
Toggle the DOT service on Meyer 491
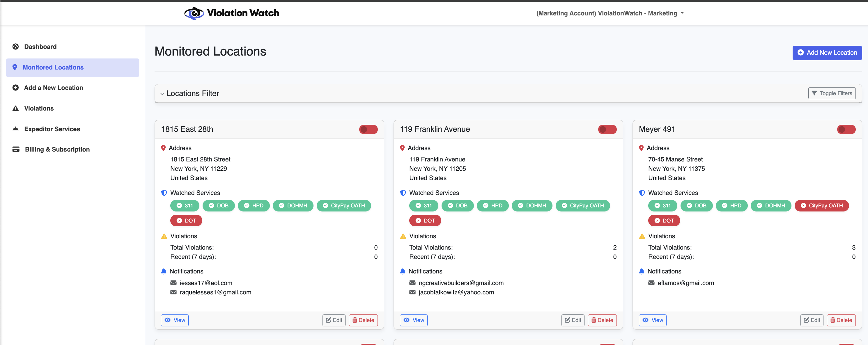[x=664, y=220]
